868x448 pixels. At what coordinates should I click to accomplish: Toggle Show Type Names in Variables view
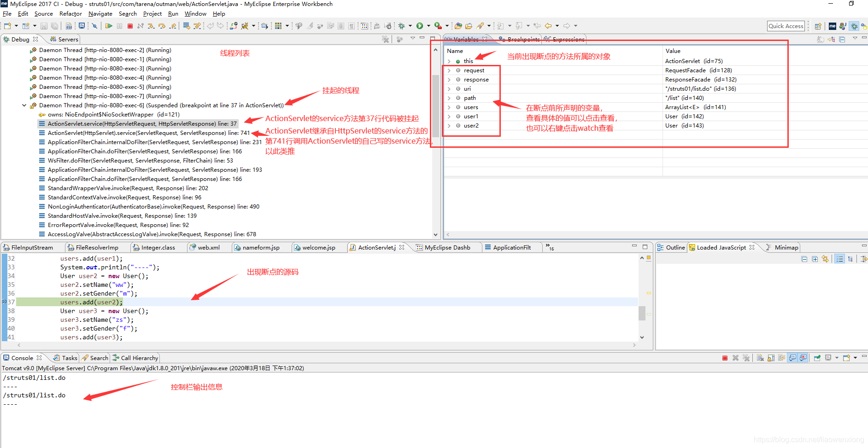[821, 40]
